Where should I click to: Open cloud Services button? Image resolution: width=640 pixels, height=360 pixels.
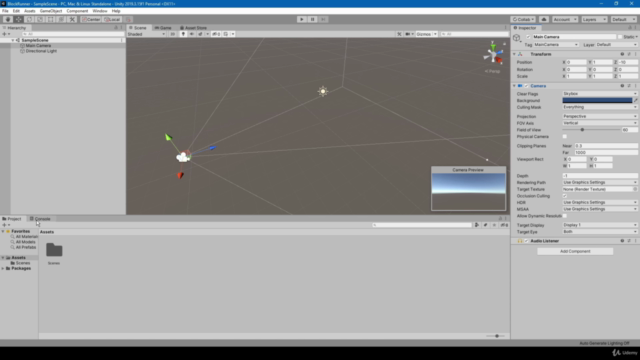click(544, 19)
